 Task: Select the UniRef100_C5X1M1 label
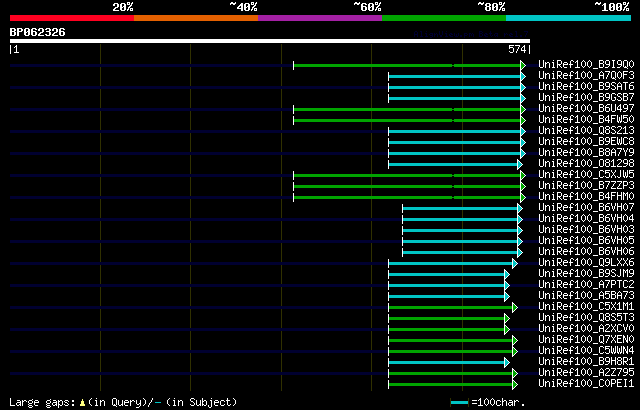click(x=586, y=307)
